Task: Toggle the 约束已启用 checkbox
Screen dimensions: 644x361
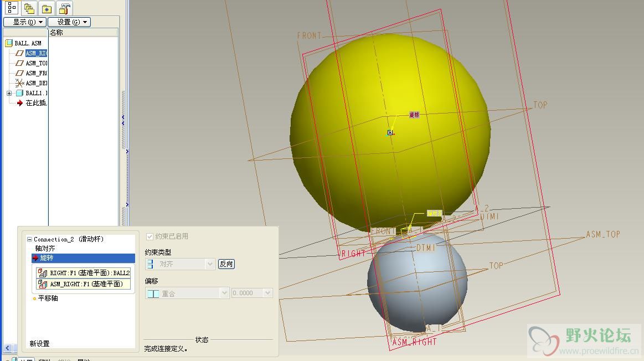Action: click(x=150, y=236)
